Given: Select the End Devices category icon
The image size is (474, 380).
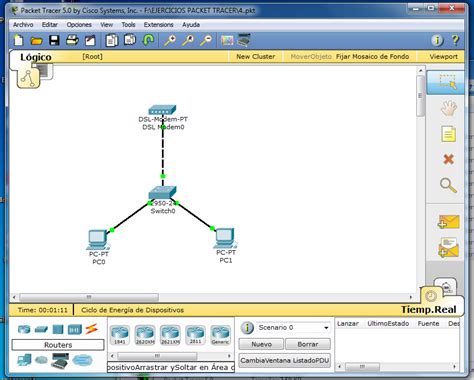Looking at the screenshot, I should (24, 360).
